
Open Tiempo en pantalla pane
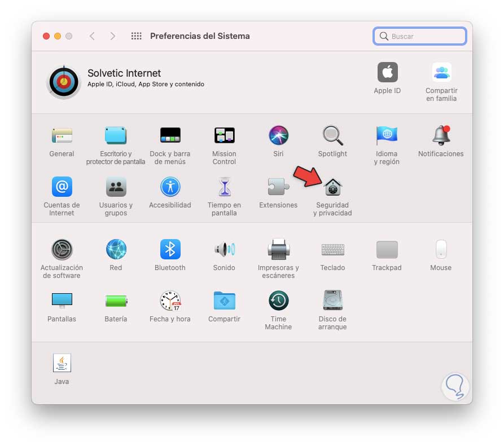pyautogui.click(x=225, y=187)
